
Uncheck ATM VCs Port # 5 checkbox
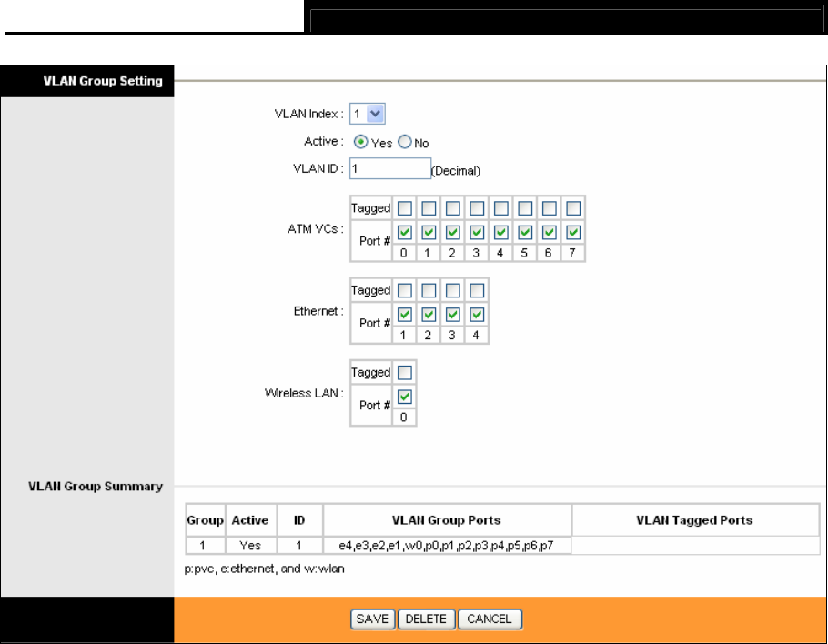(x=525, y=232)
